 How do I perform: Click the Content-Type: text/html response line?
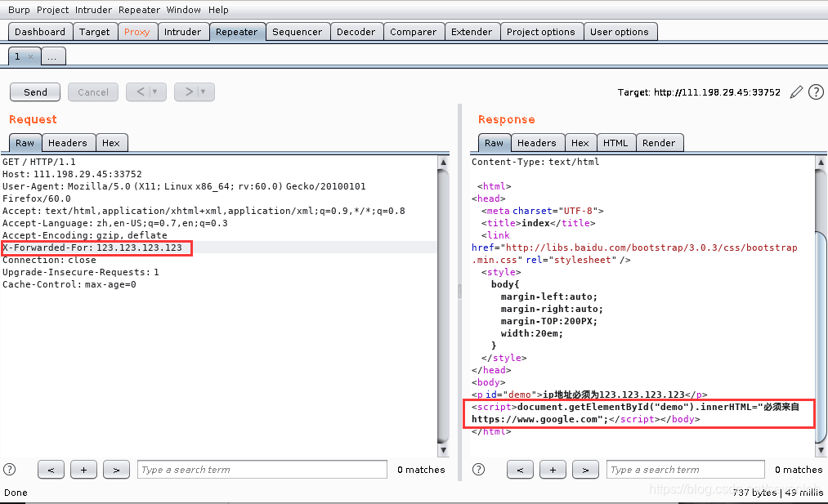click(x=535, y=162)
